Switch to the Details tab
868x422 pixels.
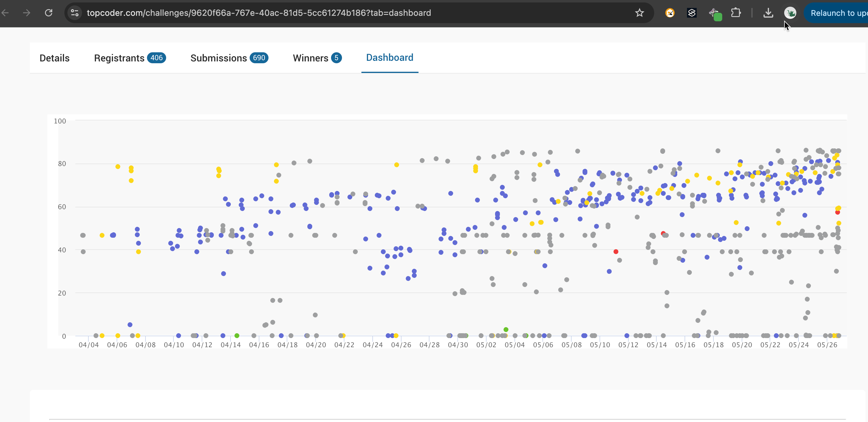point(55,58)
